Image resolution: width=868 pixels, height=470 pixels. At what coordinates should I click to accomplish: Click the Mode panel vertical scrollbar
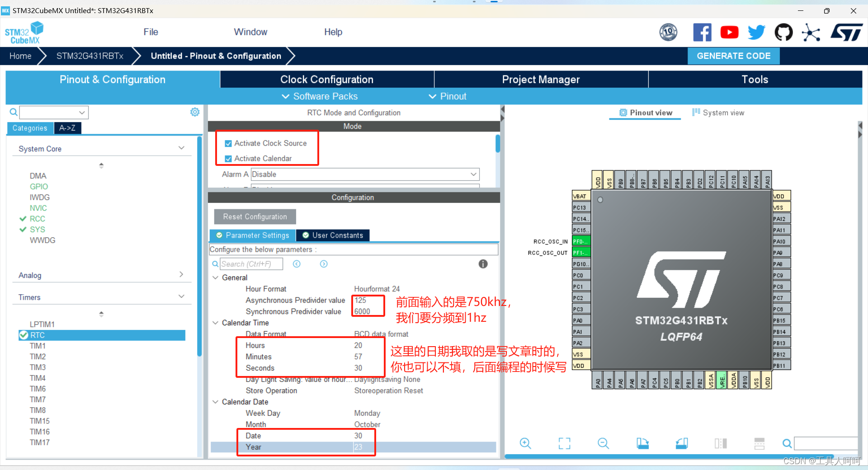click(498, 144)
